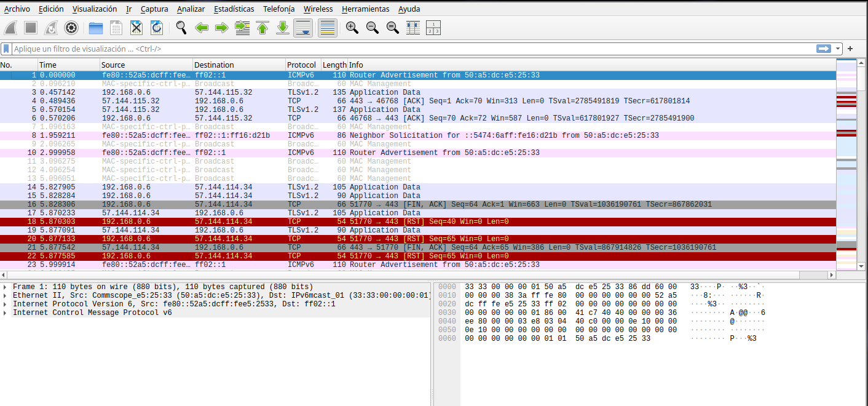Viewport: 868px width, 406px height.
Task: Select packet 14 Application Data row
Action: [418, 187]
